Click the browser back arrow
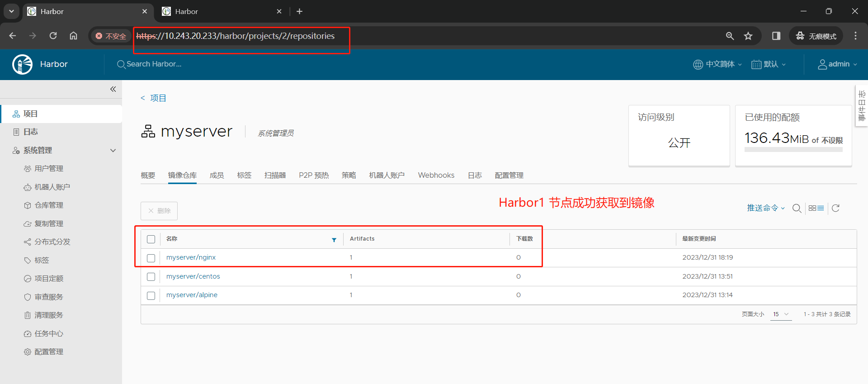 coord(13,36)
